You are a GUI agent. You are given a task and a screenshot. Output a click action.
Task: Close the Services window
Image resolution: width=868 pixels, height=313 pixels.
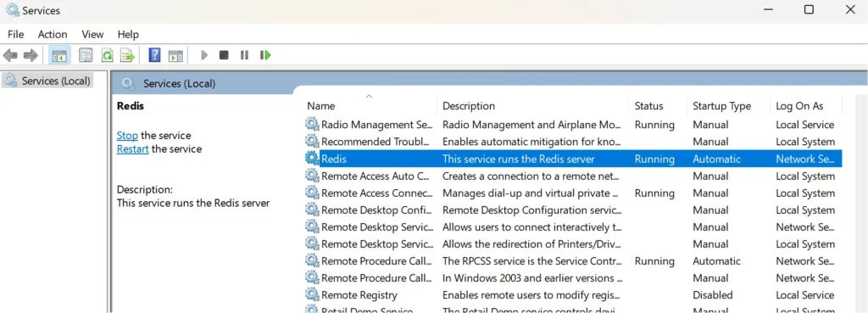[850, 9]
